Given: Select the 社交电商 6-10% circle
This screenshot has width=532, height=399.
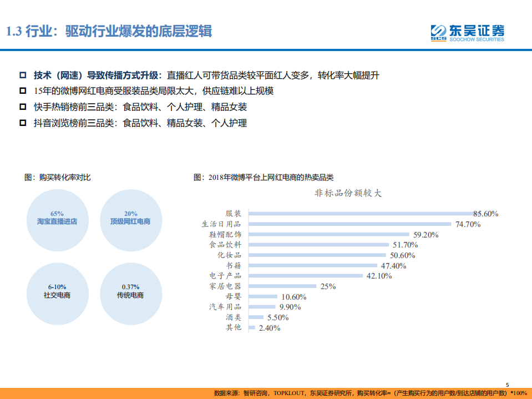Looking at the screenshot, I should 57,293.
